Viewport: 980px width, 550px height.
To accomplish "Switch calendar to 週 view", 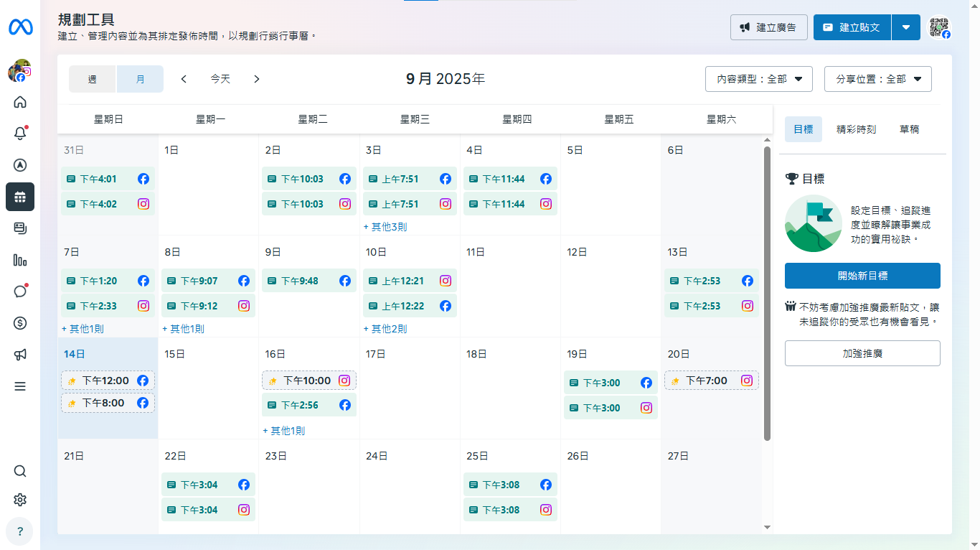I will coord(93,79).
